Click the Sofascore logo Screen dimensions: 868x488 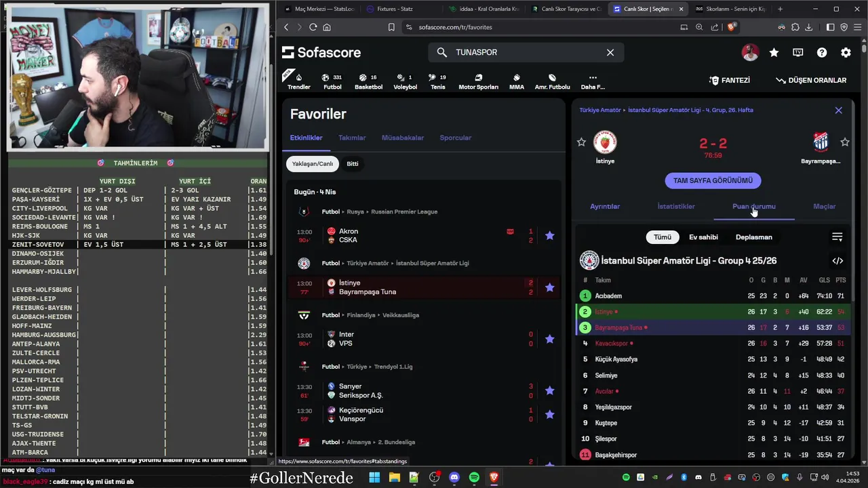coord(321,52)
